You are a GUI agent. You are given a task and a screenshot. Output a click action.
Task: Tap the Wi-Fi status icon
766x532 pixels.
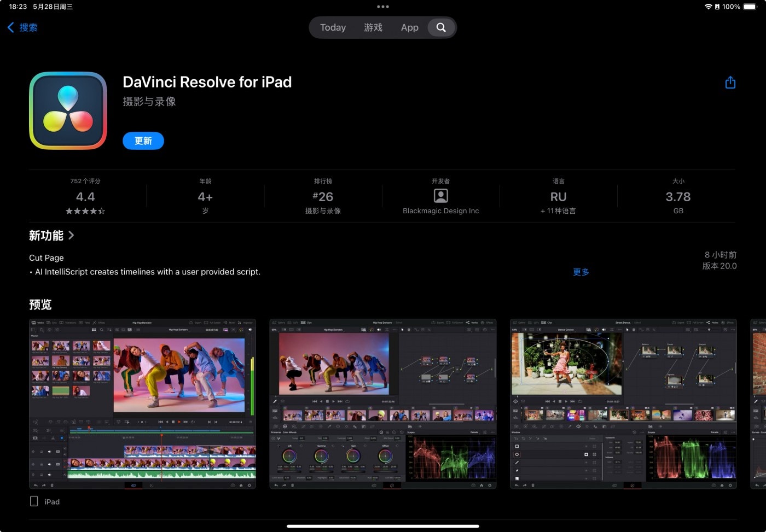(709, 7)
